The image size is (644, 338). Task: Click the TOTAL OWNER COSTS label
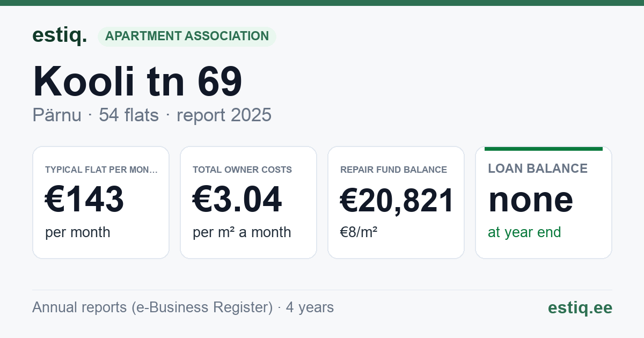click(x=243, y=170)
